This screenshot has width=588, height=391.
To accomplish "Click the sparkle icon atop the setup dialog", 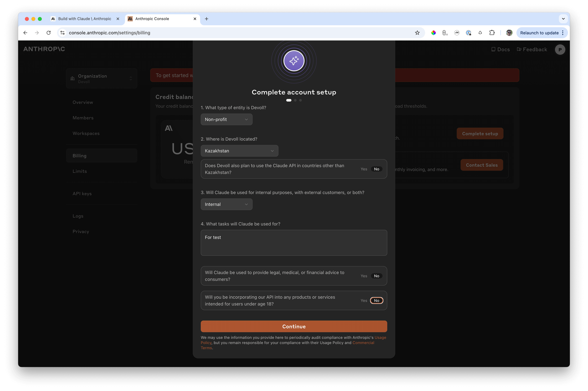I will (294, 61).
